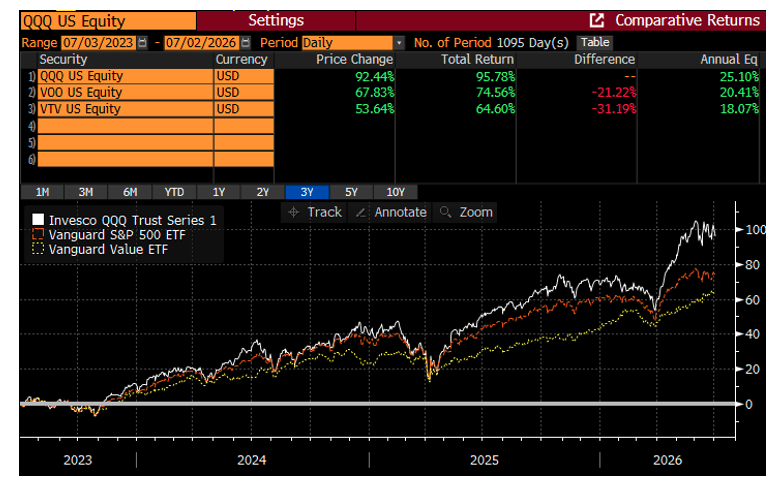784x490 pixels.
Task: Select the 3Y range tab
Action: pos(307,192)
